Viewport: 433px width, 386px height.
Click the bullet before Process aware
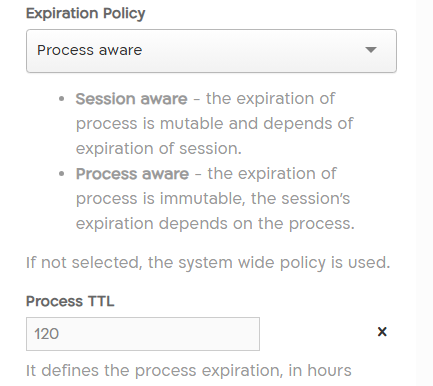coord(61,174)
